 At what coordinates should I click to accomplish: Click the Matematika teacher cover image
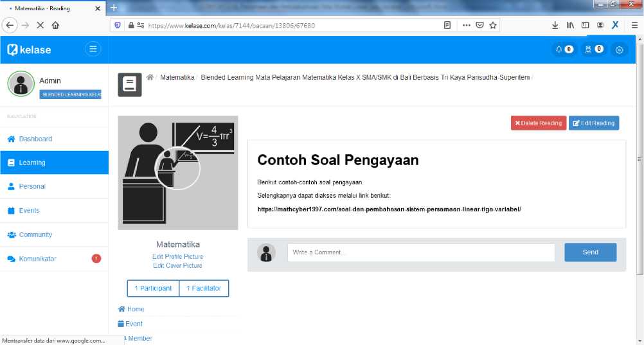pyautogui.click(x=178, y=172)
